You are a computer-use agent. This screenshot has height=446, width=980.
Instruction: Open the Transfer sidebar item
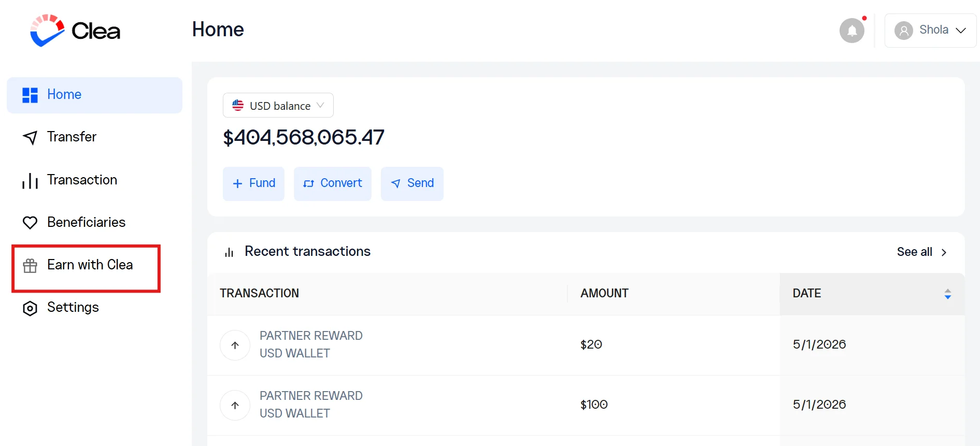pos(72,137)
